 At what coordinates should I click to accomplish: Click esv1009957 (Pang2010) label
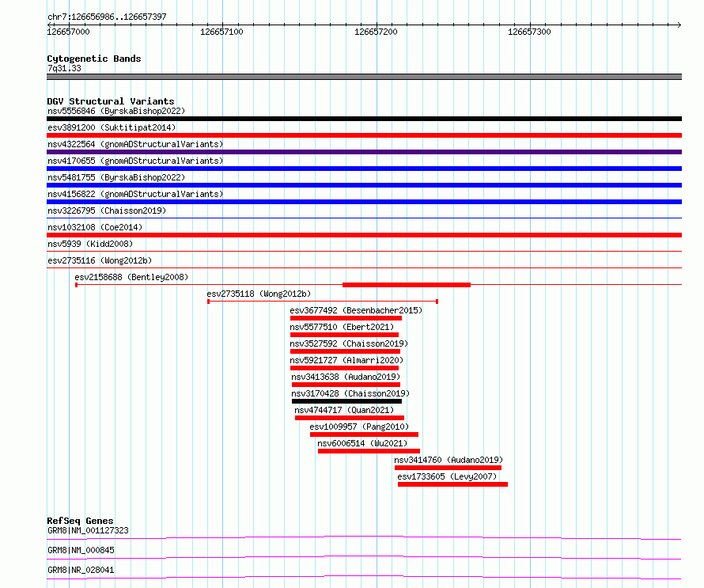pos(359,427)
